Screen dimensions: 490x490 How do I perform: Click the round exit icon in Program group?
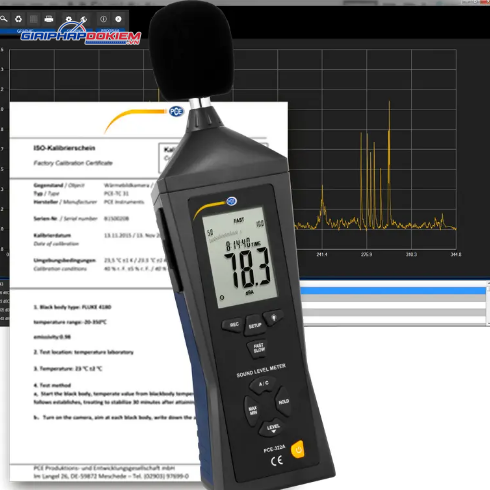pos(118,19)
